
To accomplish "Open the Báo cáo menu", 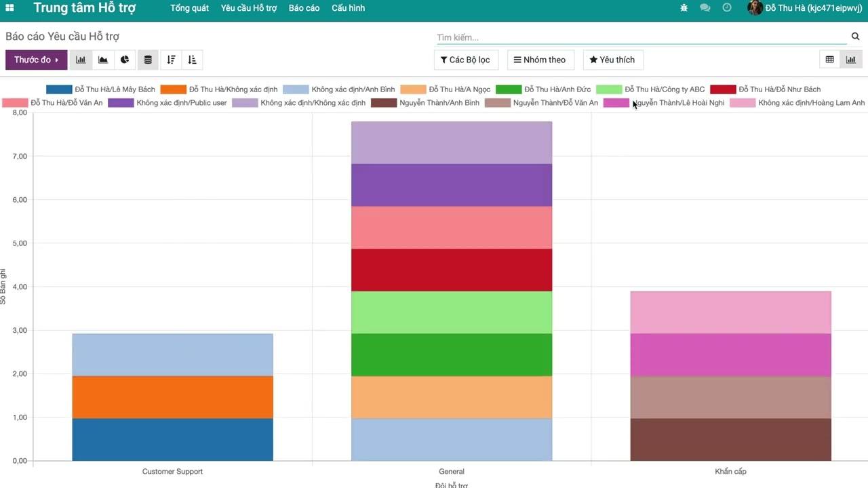I will click(x=304, y=8).
